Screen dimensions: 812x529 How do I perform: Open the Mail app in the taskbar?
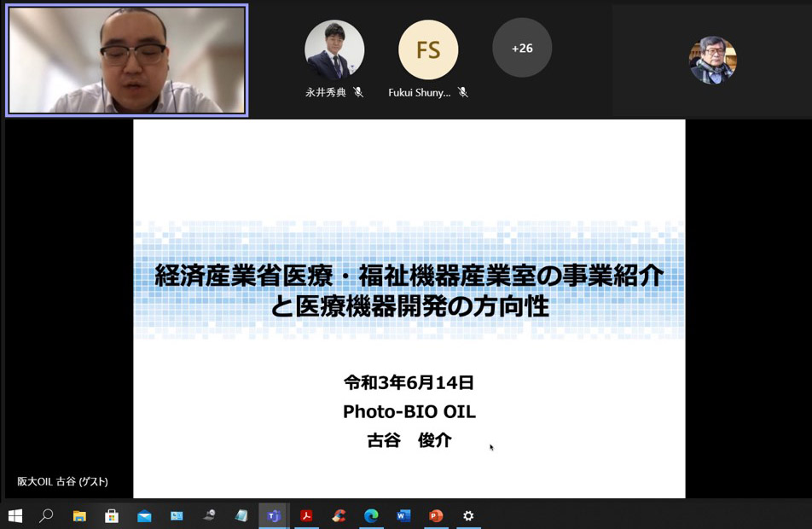tap(144, 515)
